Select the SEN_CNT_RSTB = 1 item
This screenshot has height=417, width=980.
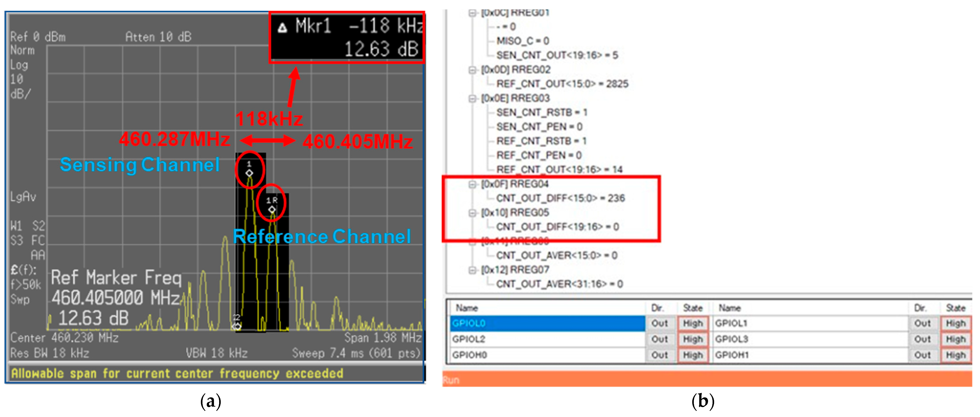click(x=541, y=113)
